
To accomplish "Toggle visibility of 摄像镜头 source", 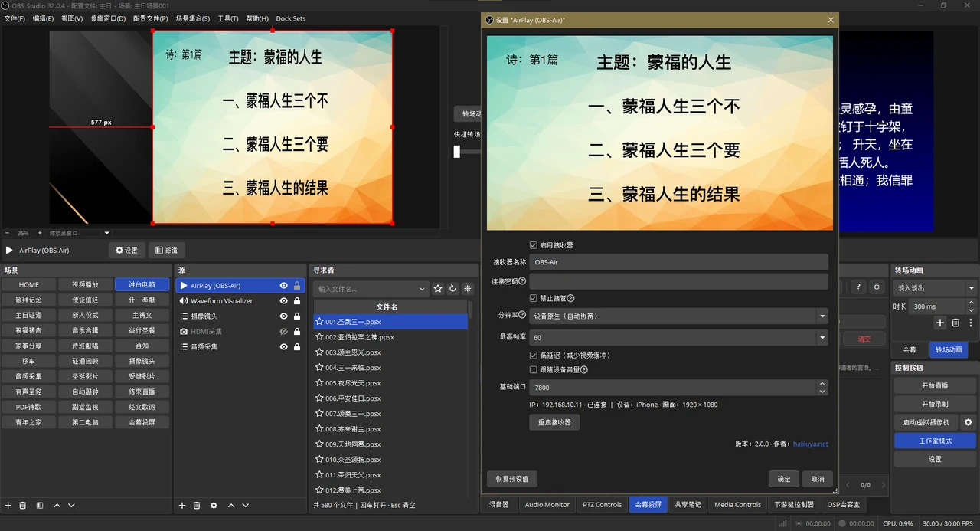I will [x=283, y=316].
